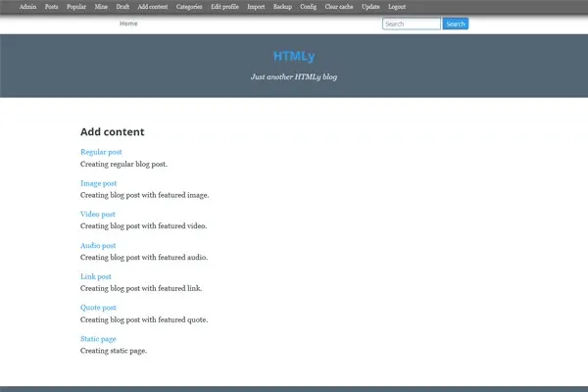
Task: Create a new Static page
Action: 98,338
